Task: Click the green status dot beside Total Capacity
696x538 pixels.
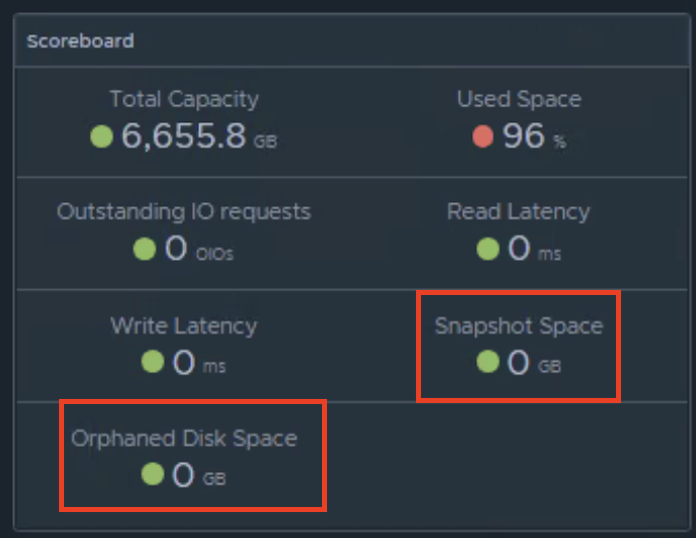Action: coord(102,136)
